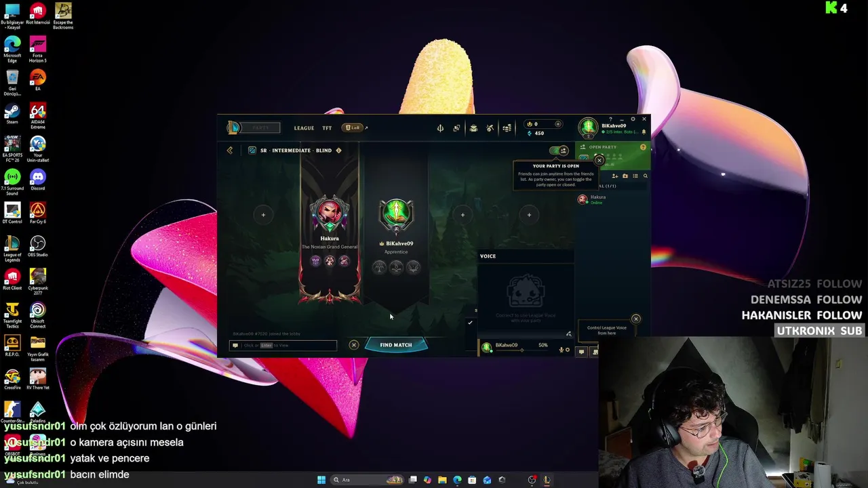Viewport: 868px width, 488px height.
Task: Click the lobby chat input field
Action: (x=283, y=346)
